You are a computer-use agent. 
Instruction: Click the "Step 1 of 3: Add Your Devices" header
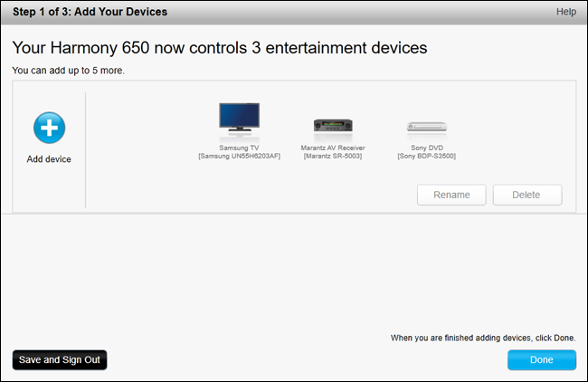coord(90,12)
